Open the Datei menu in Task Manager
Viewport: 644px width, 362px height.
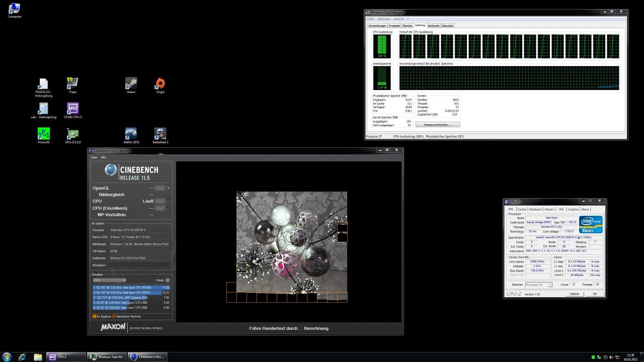(x=370, y=19)
